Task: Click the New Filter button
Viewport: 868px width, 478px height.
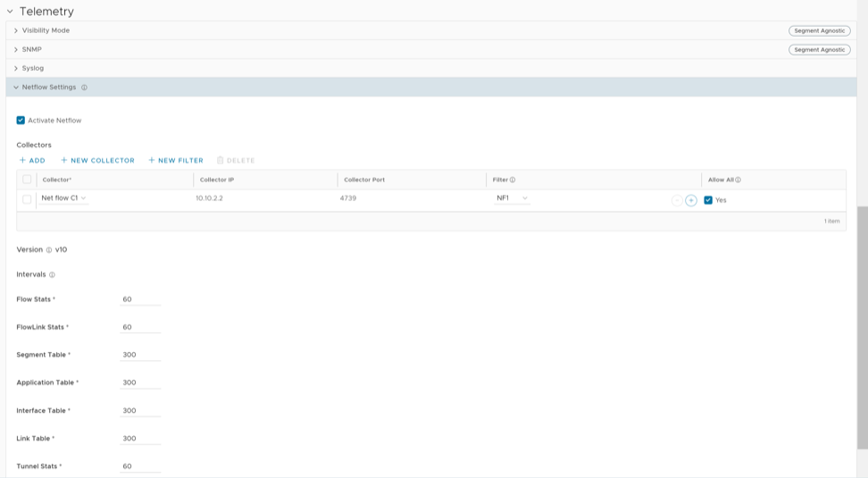Action: [176, 161]
